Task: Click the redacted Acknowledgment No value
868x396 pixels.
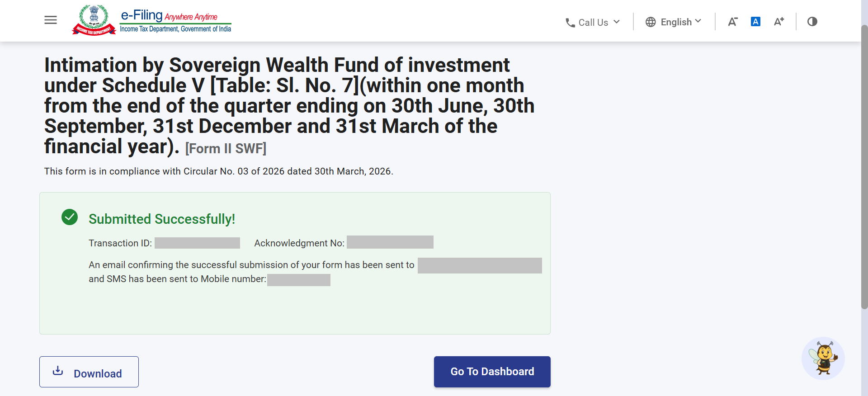Action: coord(390,242)
